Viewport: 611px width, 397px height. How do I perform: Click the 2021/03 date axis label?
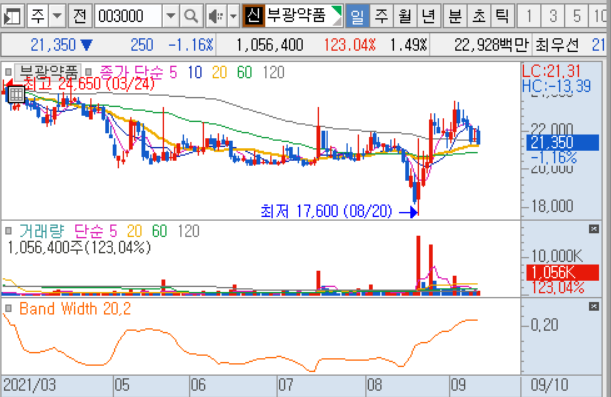pos(30,385)
